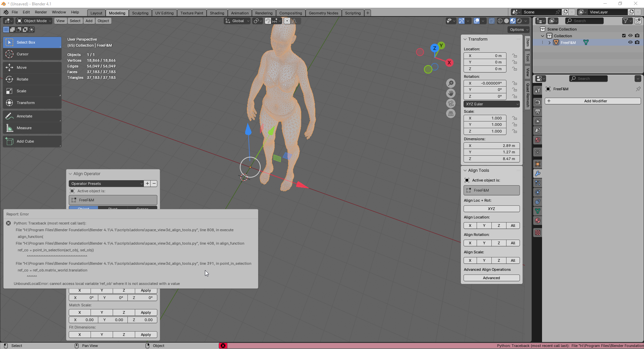Open the Operator Presets dropdown
This screenshot has height=349, width=644.
click(106, 184)
